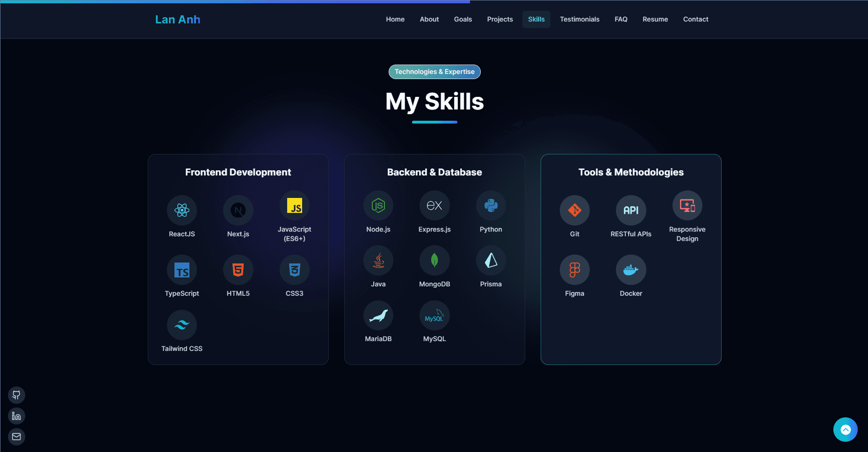The width and height of the screenshot is (868, 452).
Task: Click the Figma icon
Action: click(575, 270)
